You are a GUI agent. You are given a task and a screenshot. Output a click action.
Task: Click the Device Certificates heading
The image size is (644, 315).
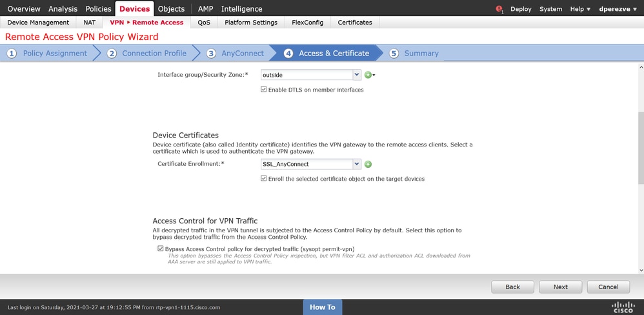coord(186,135)
